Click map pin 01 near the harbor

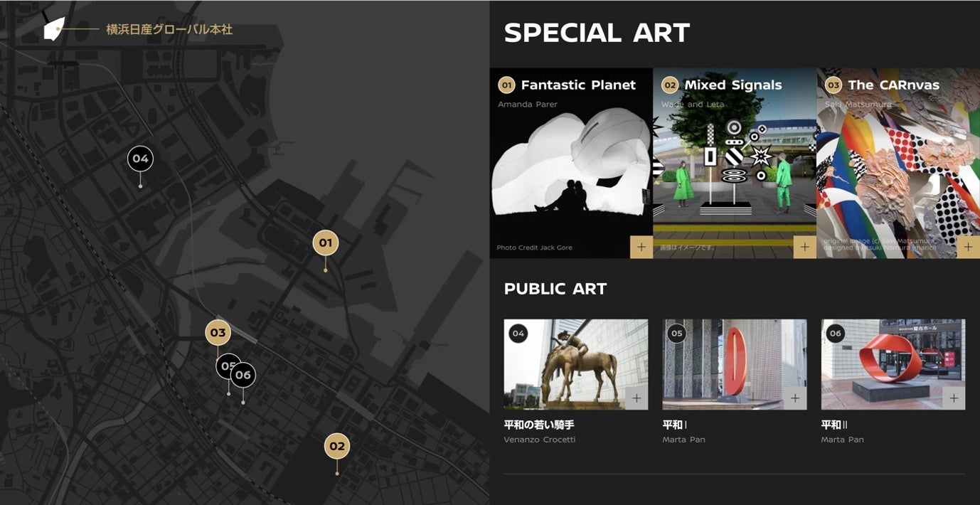coord(326,243)
